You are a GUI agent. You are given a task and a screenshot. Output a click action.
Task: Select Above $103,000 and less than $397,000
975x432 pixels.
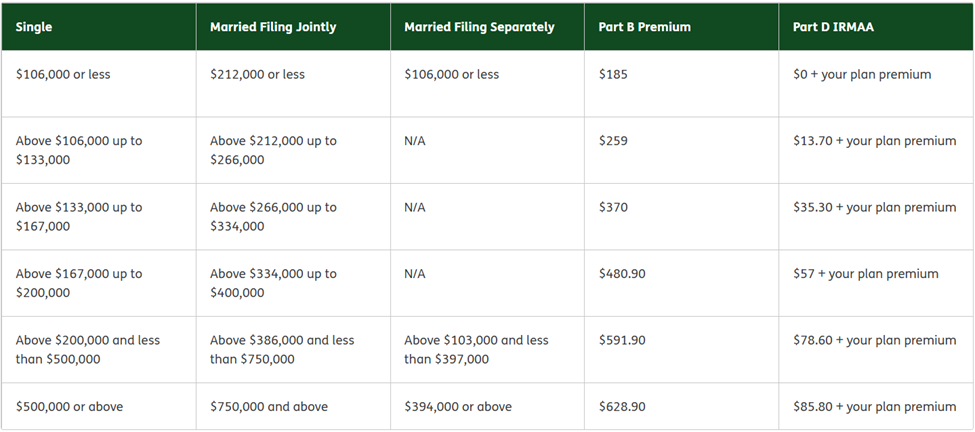click(476, 349)
